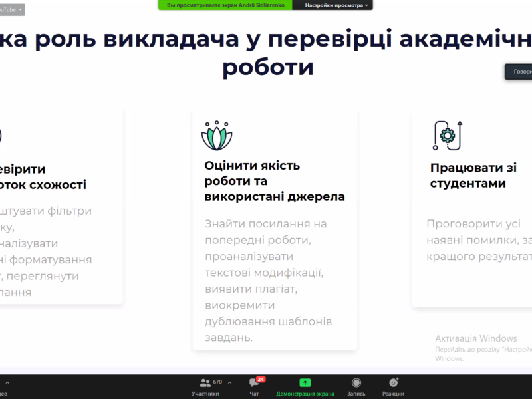Screen dimensions: 532x399
Task: Click the Активація Windows watermark text
Action: (x=475, y=338)
